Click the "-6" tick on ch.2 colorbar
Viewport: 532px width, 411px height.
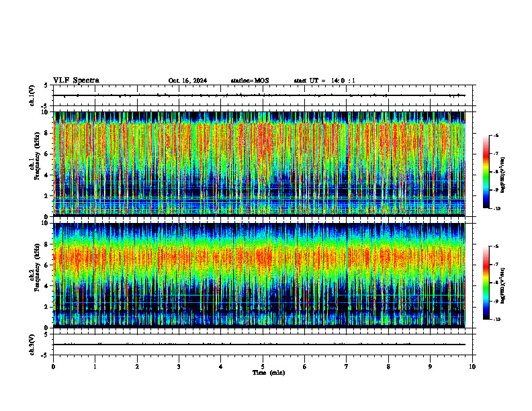(496, 246)
